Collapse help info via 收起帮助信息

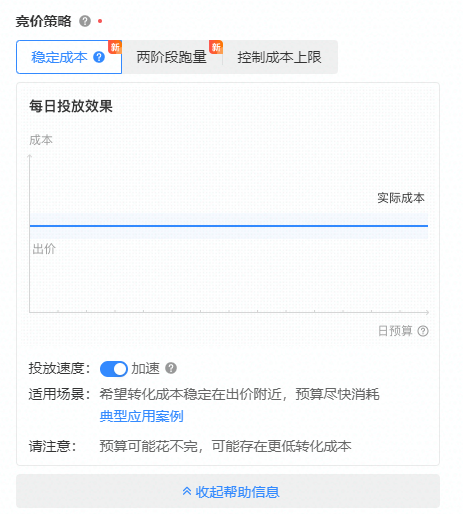(228, 491)
